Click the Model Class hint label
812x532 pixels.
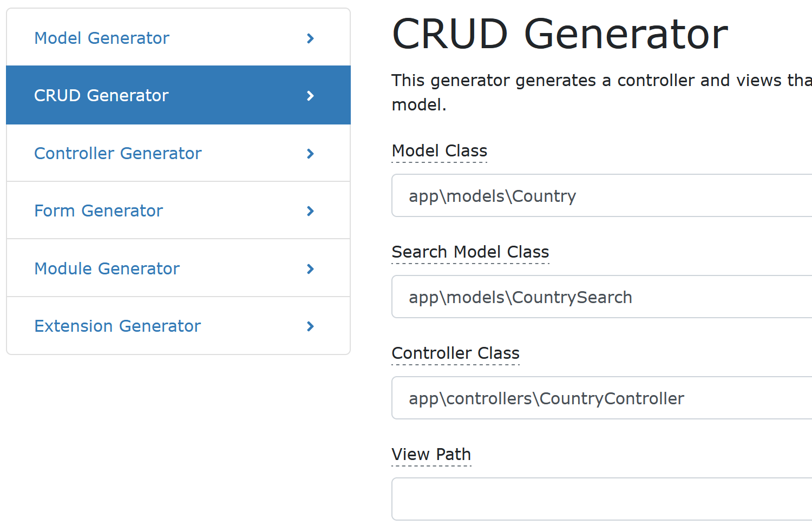click(440, 151)
